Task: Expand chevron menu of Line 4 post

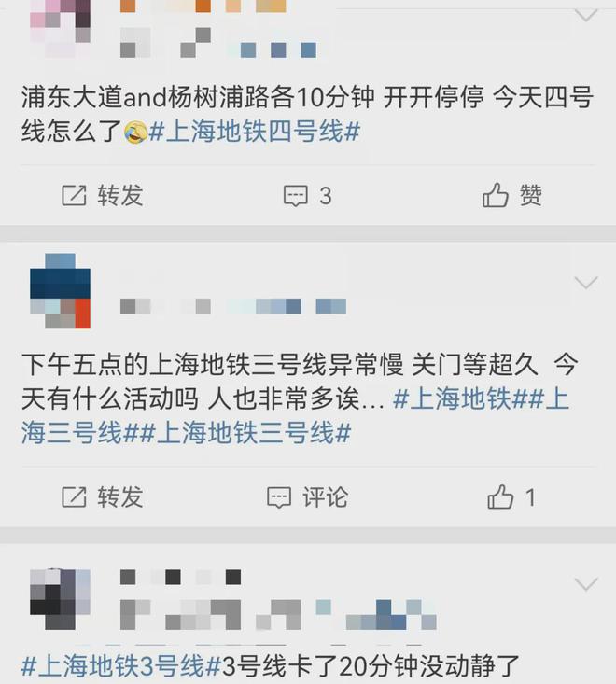Action: pos(586,15)
